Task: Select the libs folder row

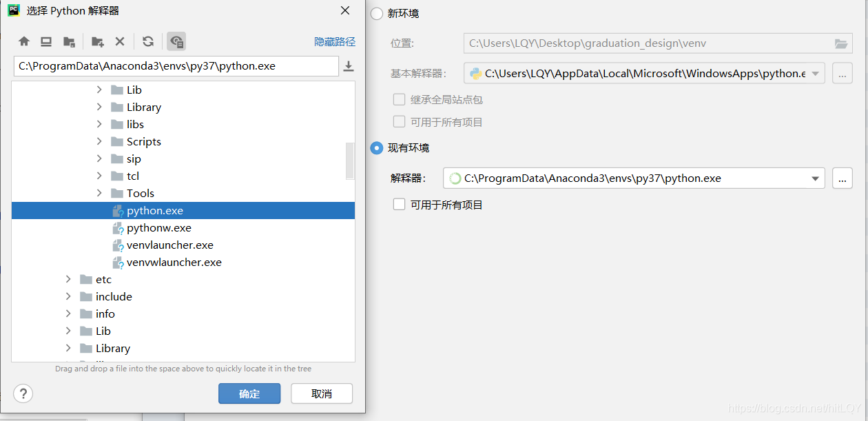Action: click(x=183, y=124)
